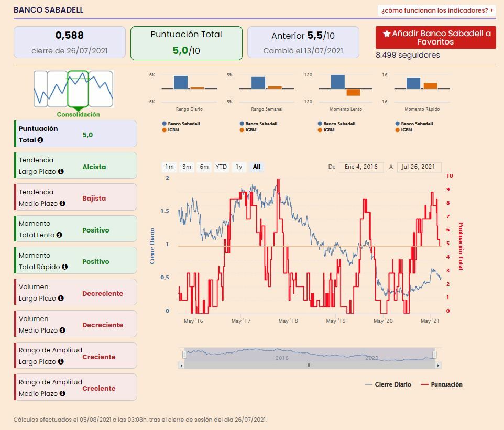Click right handle of chart navigator
Screen dimensions: 504x430
(x=434, y=355)
